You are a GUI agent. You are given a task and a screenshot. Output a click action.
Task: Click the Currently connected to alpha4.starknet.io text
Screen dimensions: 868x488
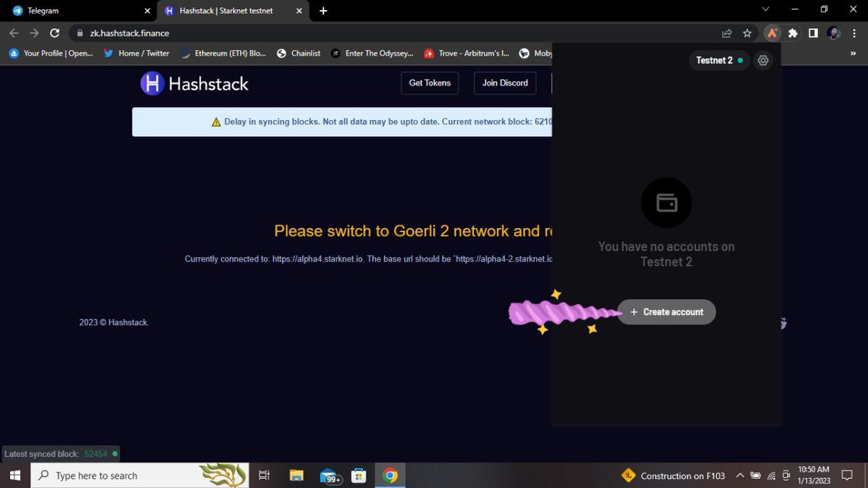pos(368,259)
